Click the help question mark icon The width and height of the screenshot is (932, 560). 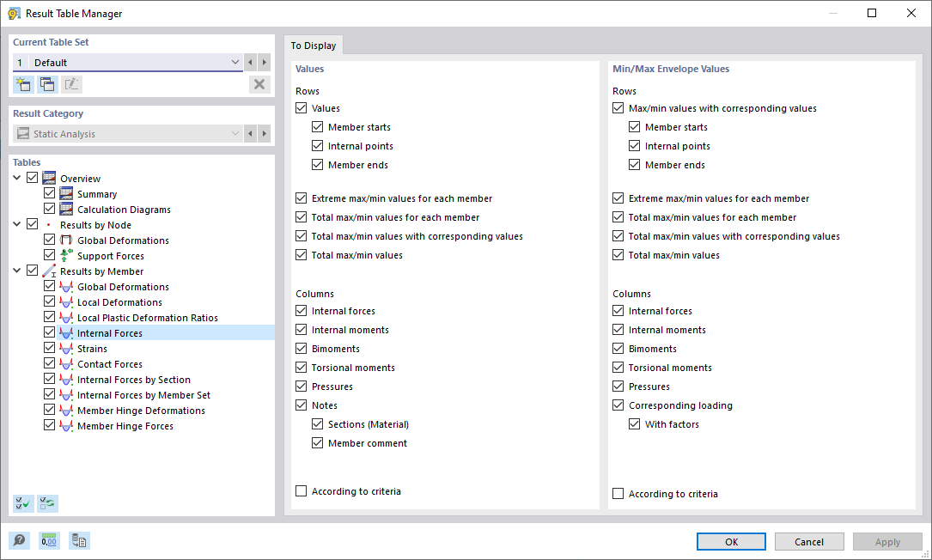(x=19, y=540)
